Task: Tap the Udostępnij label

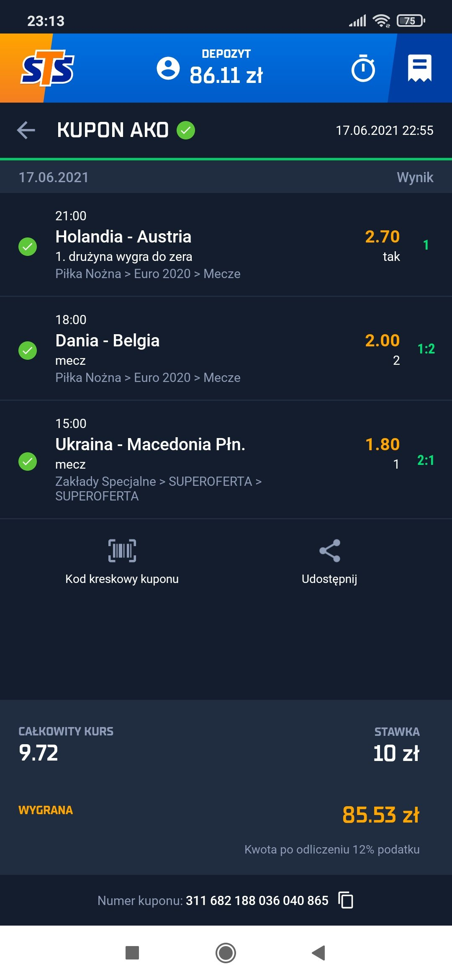Action: click(329, 579)
